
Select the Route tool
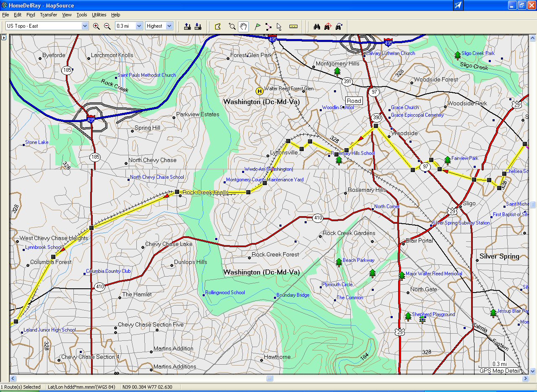[x=268, y=26]
